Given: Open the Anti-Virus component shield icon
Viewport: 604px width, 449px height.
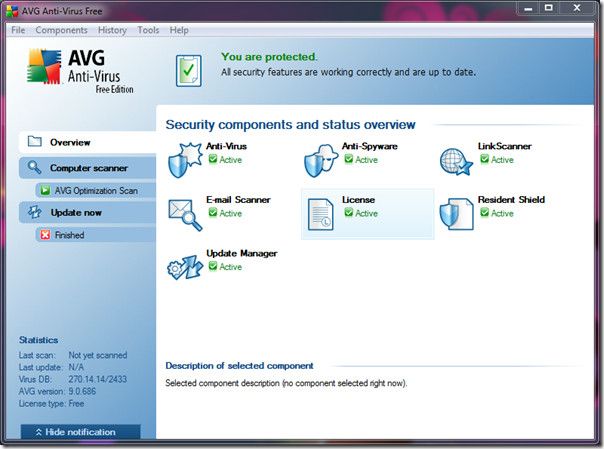Looking at the screenshot, I should [x=185, y=160].
